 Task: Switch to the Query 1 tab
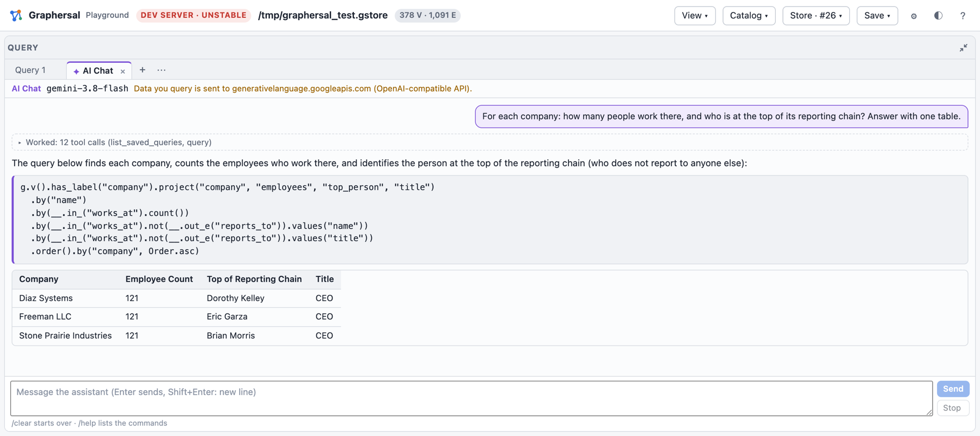point(30,70)
